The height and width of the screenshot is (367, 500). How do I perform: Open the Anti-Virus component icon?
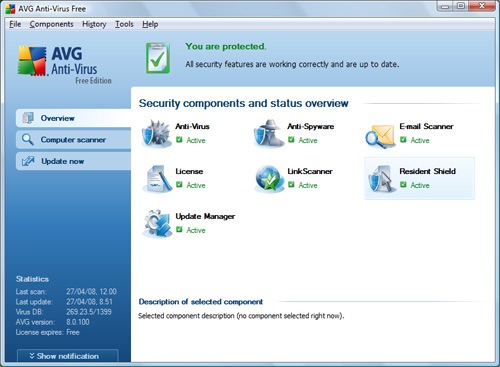coord(156,134)
